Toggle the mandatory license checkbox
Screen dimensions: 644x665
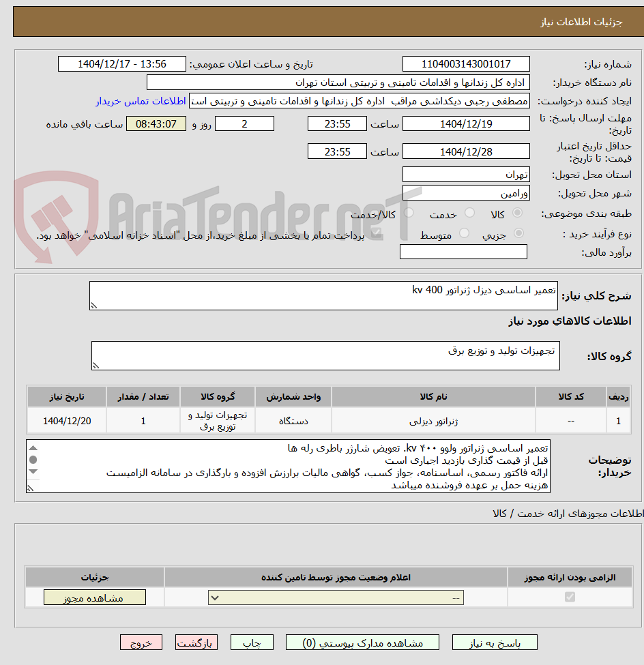tap(570, 597)
